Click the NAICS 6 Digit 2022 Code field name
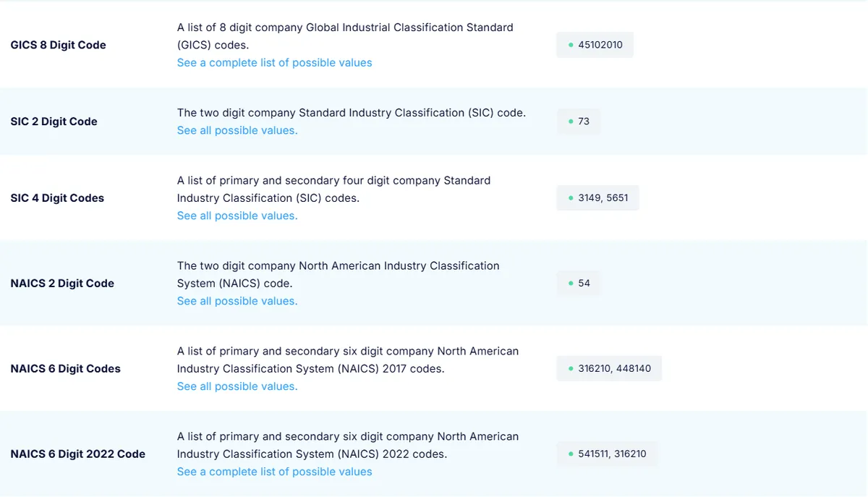Image resolution: width=868 pixels, height=497 pixels. (x=77, y=454)
